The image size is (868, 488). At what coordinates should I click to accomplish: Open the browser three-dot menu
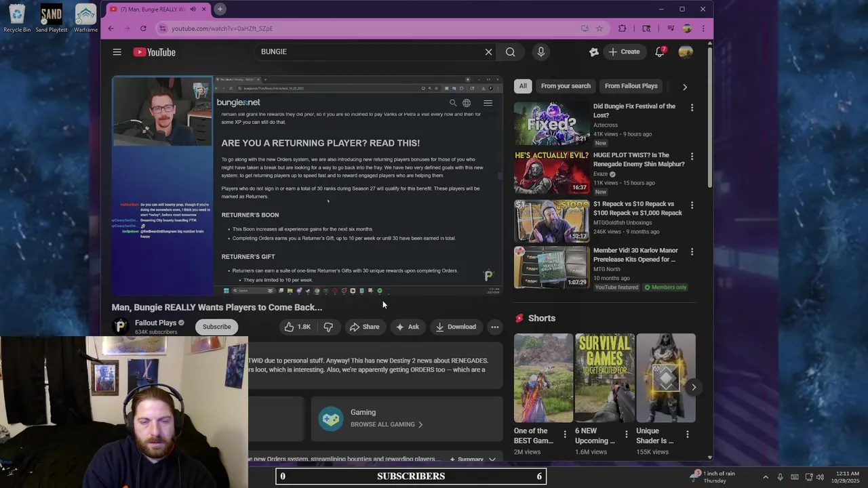703,28
